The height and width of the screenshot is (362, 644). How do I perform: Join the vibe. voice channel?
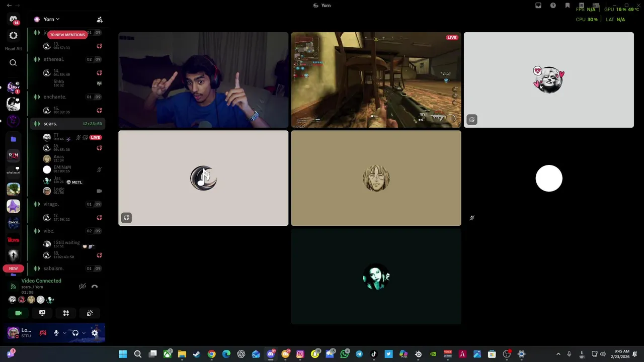pyautogui.click(x=67, y=231)
